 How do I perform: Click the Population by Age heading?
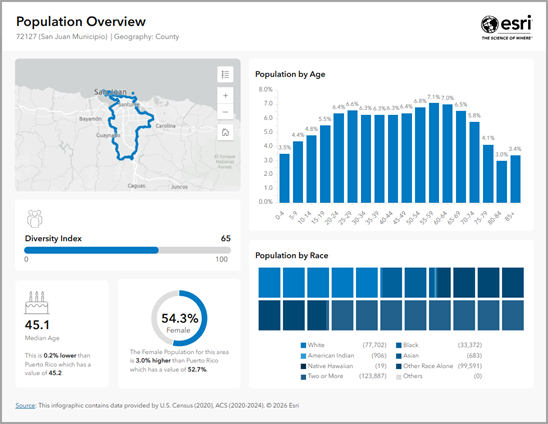pos(290,74)
